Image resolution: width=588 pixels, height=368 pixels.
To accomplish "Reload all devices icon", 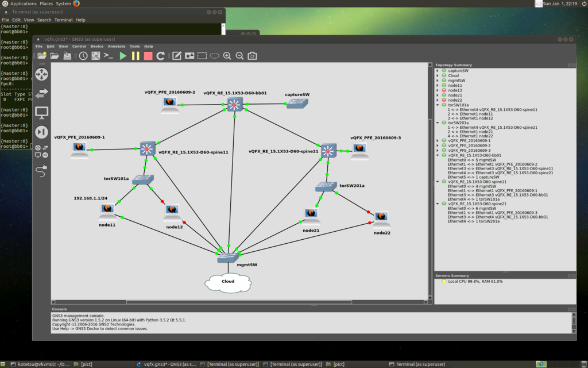I will 161,56.
